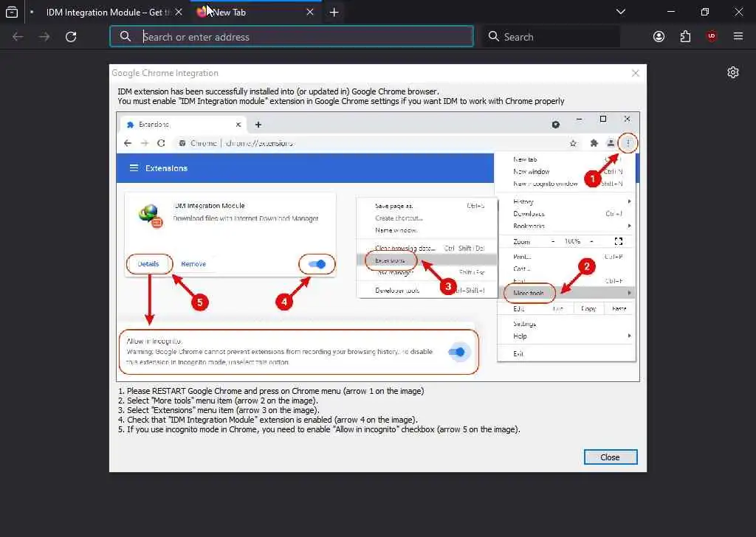Click Details in the tutorial image
756x537 pixels.
(148, 264)
